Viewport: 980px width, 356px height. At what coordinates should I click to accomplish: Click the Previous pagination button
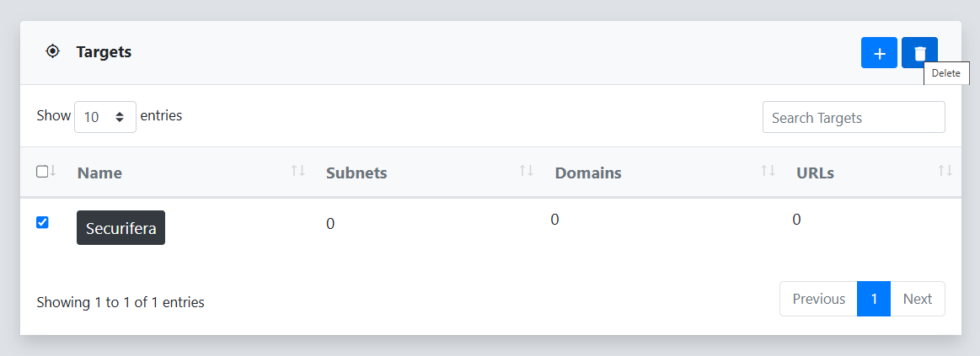click(x=818, y=299)
